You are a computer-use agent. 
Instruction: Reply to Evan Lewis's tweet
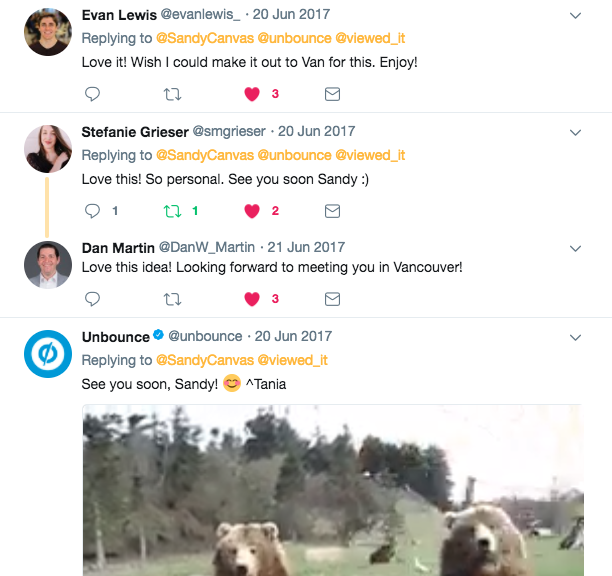pyautogui.click(x=92, y=94)
